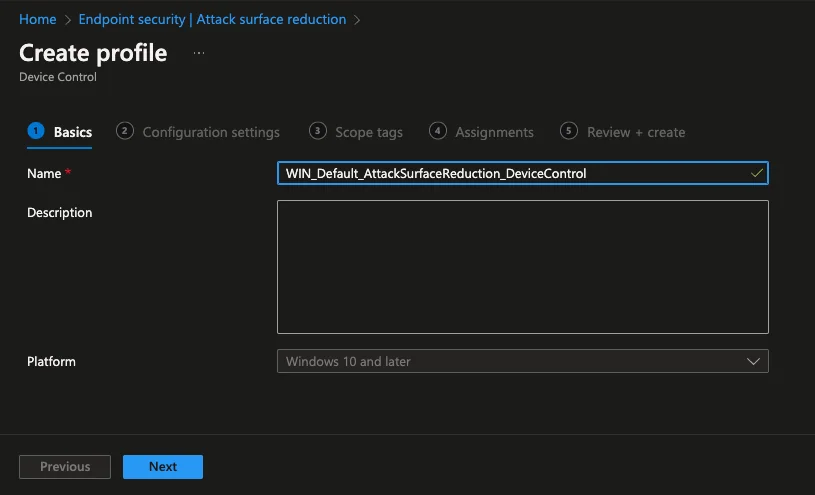Click the Platform field label
The image size is (815, 495).
(x=51, y=361)
